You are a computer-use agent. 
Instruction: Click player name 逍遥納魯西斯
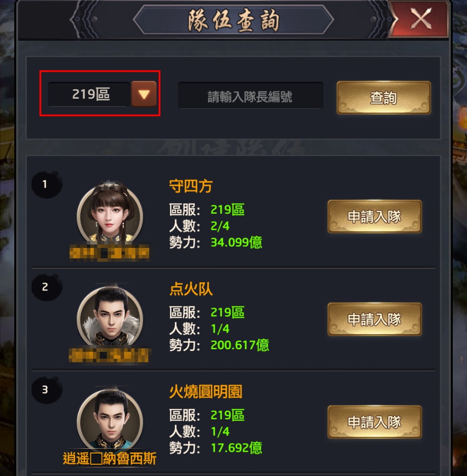pyautogui.click(x=109, y=458)
